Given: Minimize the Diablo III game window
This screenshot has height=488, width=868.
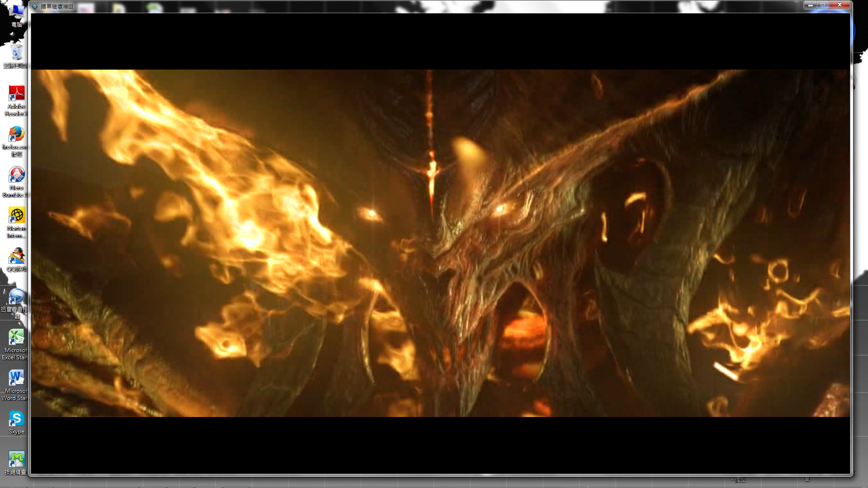Looking at the screenshot, I should point(811,5).
